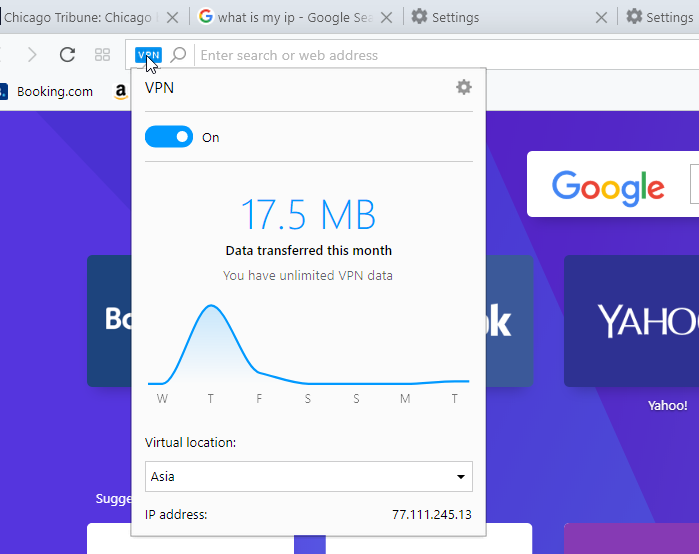Click the forward navigation arrow
Viewport: 699px width, 554px height.
click(32, 55)
